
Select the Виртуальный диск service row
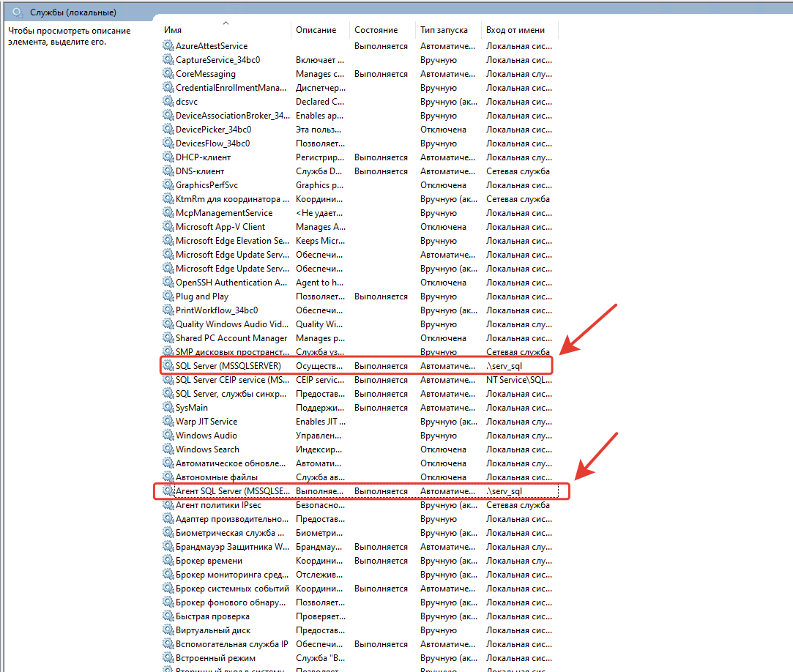pos(212,630)
